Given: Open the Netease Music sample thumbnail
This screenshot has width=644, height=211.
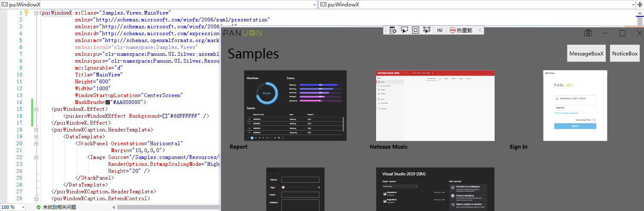Looking at the screenshot, I should (x=435, y=105).
